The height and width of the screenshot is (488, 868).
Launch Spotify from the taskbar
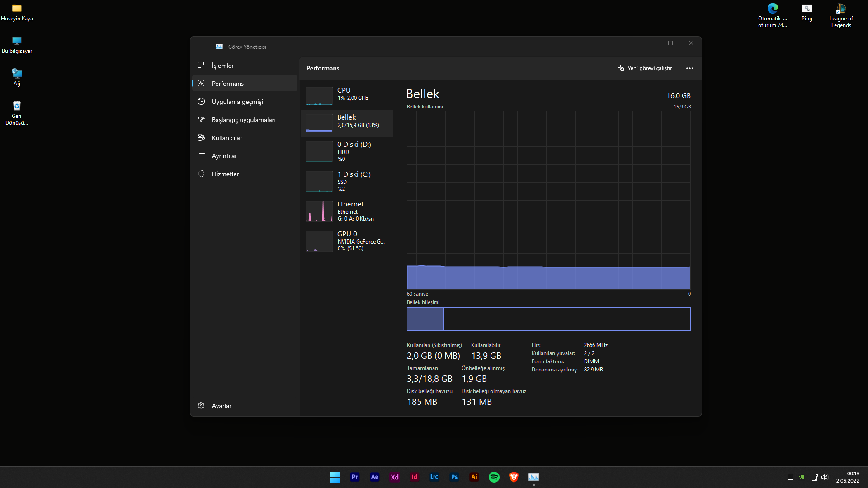(494, 477)
